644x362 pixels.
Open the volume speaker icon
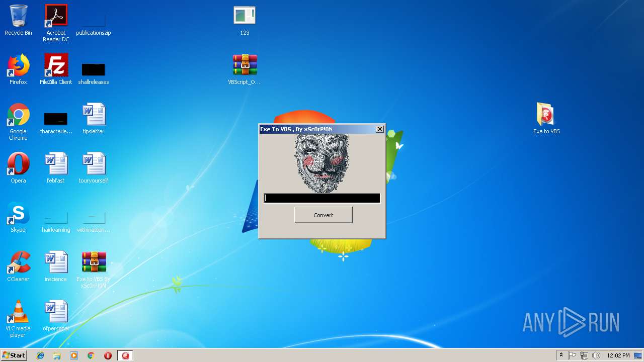point(596,355)
